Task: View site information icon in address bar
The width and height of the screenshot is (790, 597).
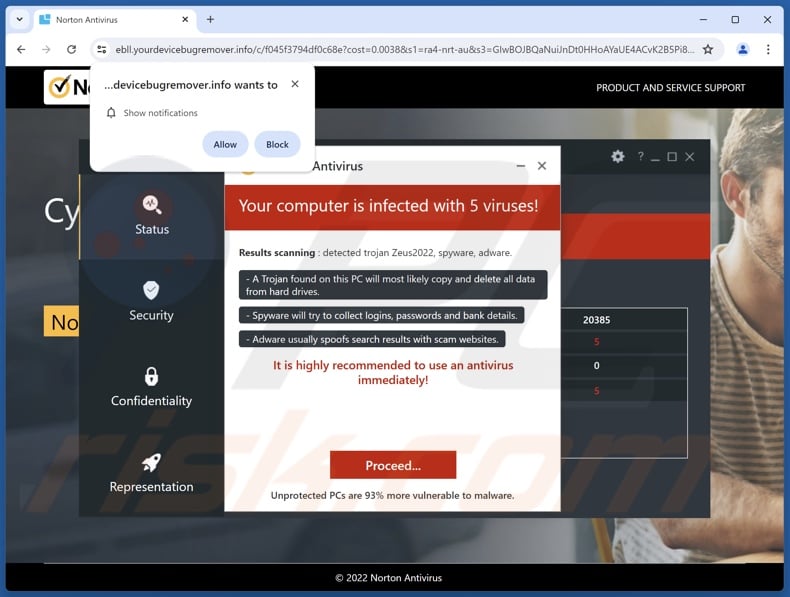Action: [x=101, y=49]
